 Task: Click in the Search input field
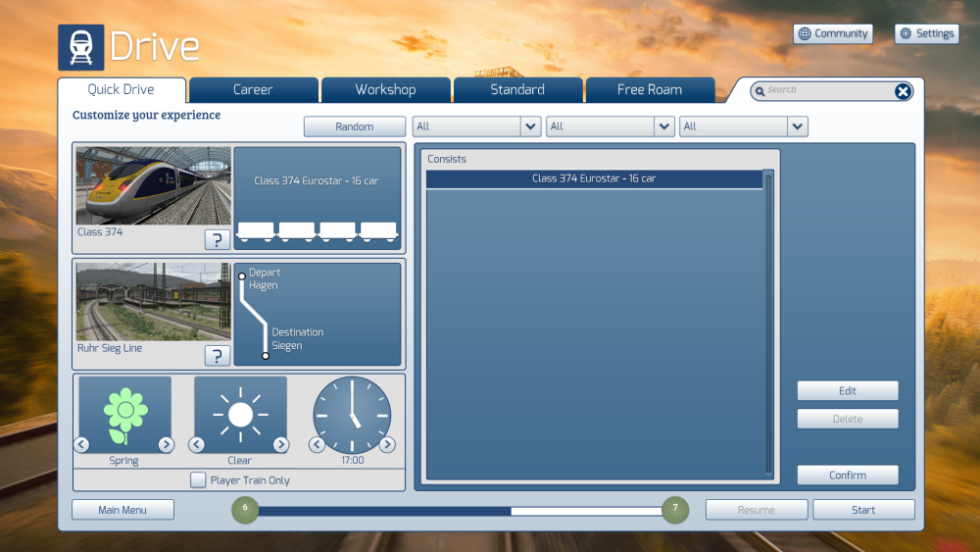click(829, 90)
